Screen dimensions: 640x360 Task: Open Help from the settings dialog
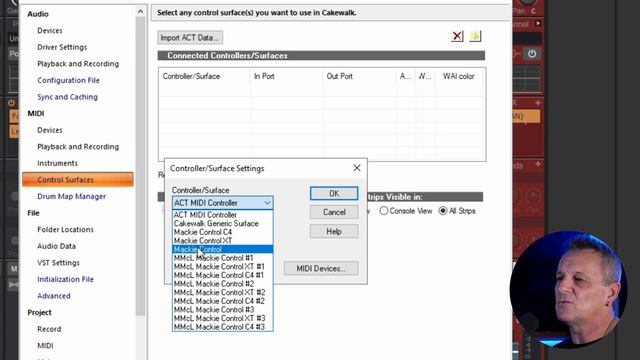[334, 231]
